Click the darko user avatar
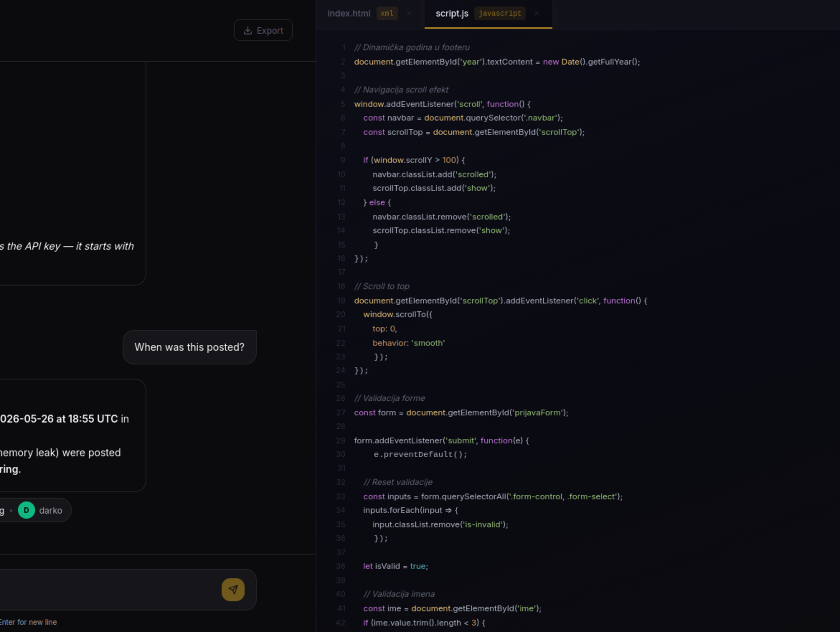This screenshot has height=632, width=840. tap(26, 510)
